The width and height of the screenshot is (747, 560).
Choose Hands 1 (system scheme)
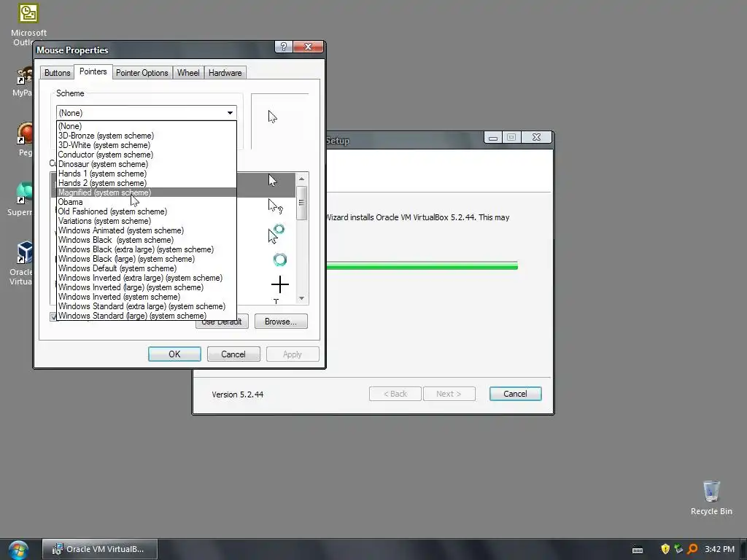pyautogui.click(x=146, y=174)
